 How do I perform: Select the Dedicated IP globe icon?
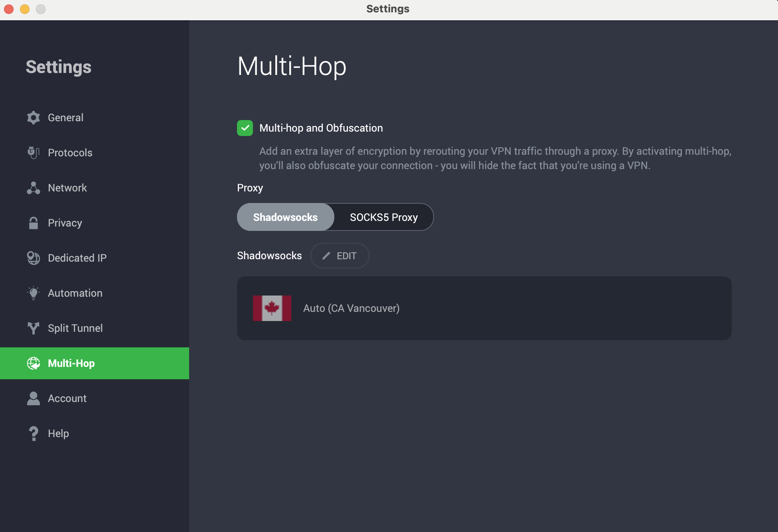[x=34, y=258]
